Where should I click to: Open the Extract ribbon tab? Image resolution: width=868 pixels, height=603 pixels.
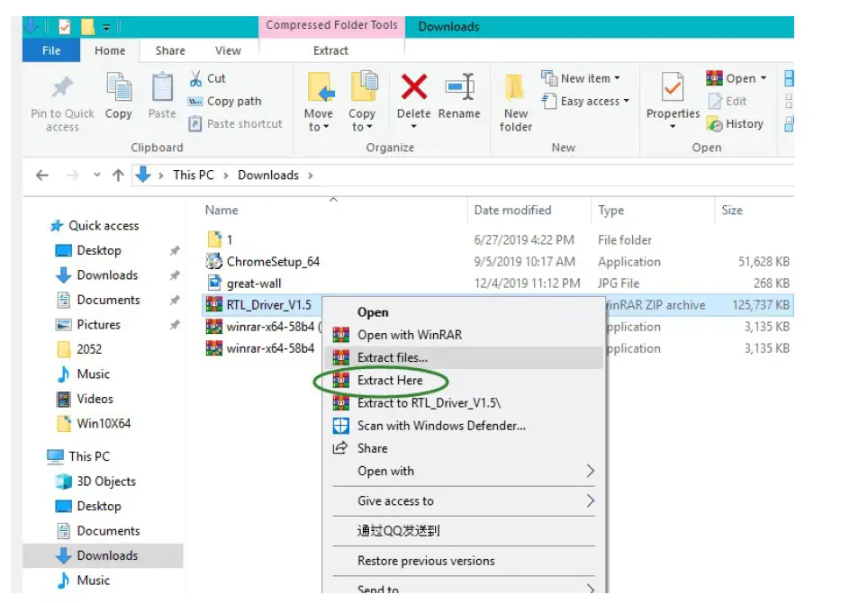330,50
